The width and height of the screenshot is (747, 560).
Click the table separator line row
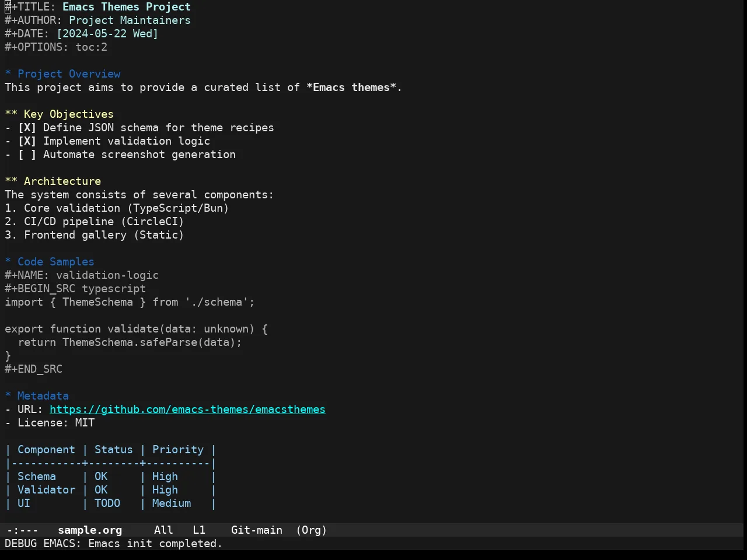coord(111,463)
